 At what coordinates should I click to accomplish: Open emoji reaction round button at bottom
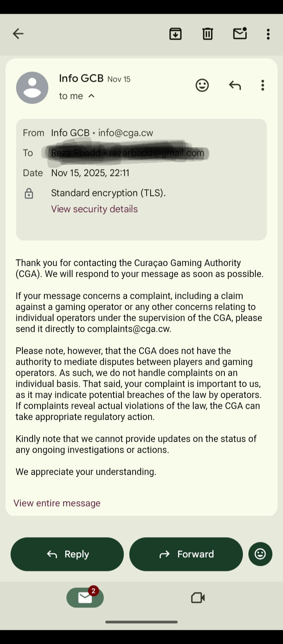pos(260,554)
